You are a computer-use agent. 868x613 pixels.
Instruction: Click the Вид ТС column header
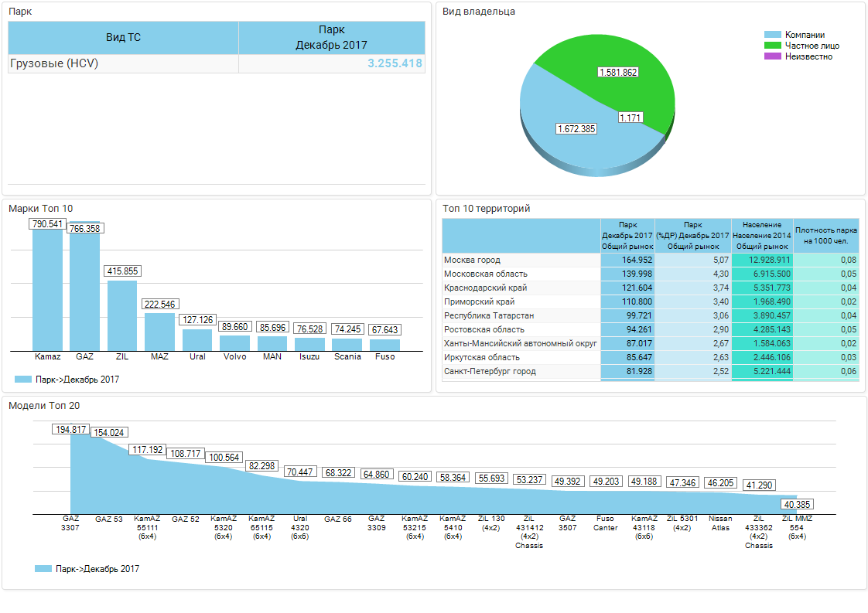123,37
